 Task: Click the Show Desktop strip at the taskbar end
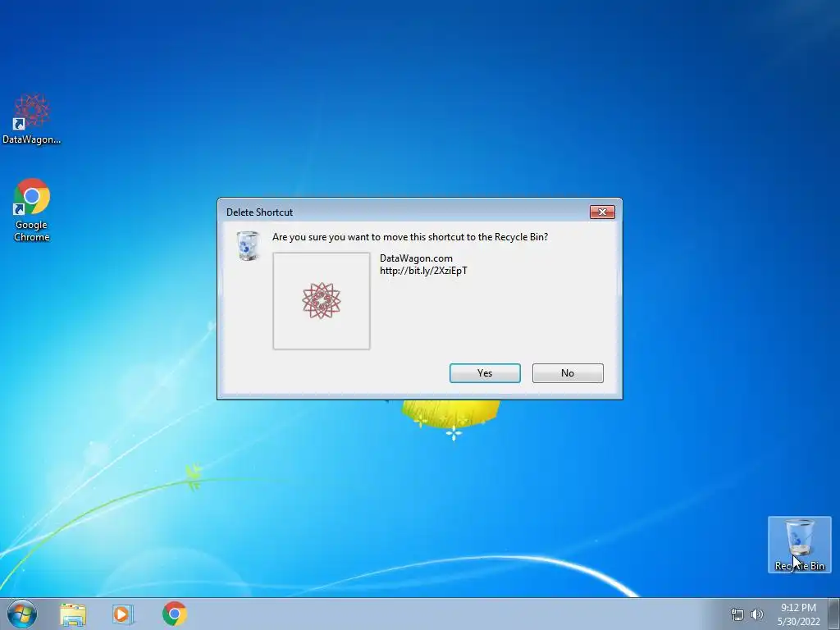834,614
